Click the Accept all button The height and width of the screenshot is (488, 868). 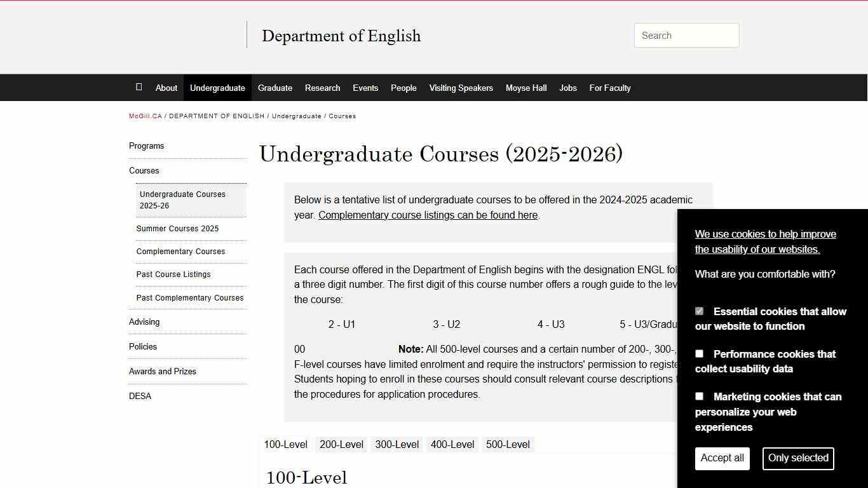tap(722, 458)
